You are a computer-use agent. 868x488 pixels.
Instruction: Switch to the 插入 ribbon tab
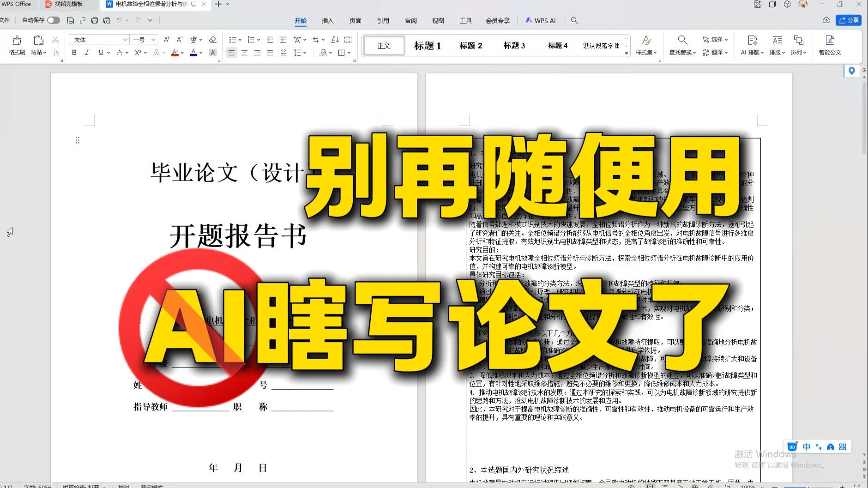click(x=327, y=20)
